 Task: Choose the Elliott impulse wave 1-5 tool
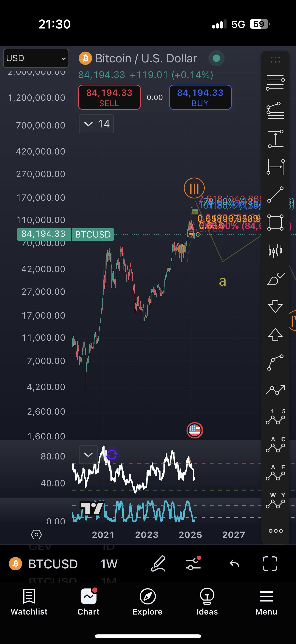275,417
